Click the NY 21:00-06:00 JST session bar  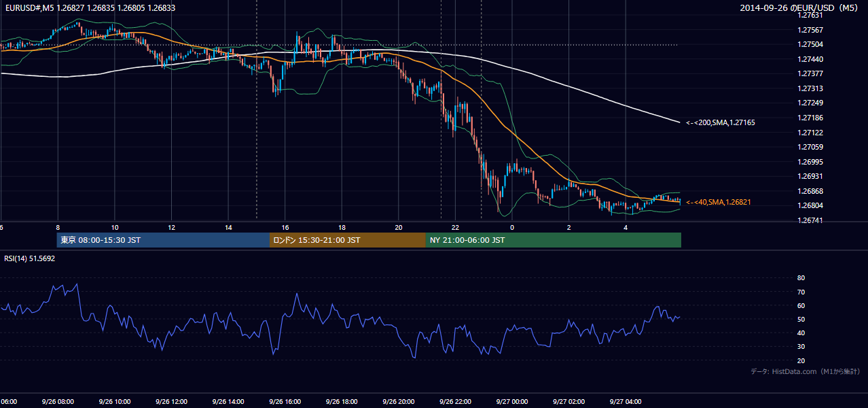pyautogui.click(x=554, y=240)
